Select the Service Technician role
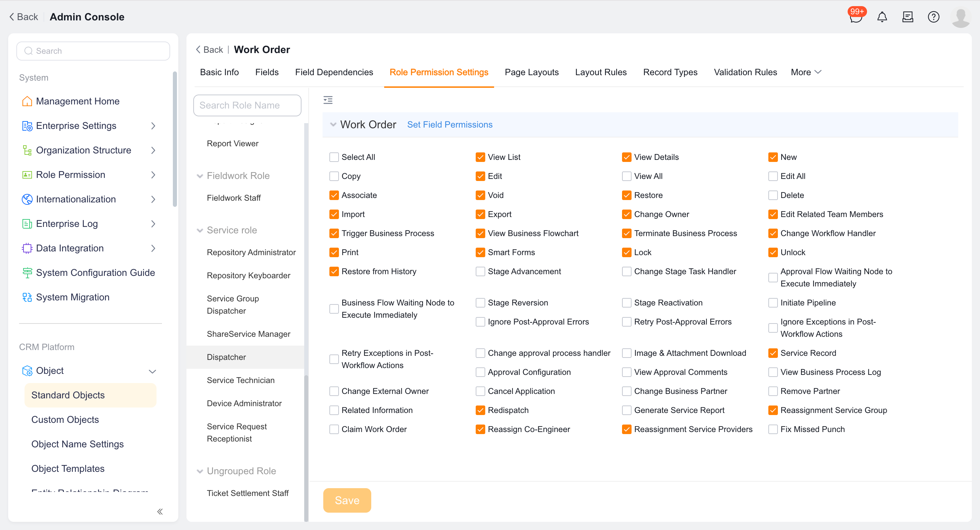This screenshot has height=530, width=980. pyautogui.click(x=241, y=381)
